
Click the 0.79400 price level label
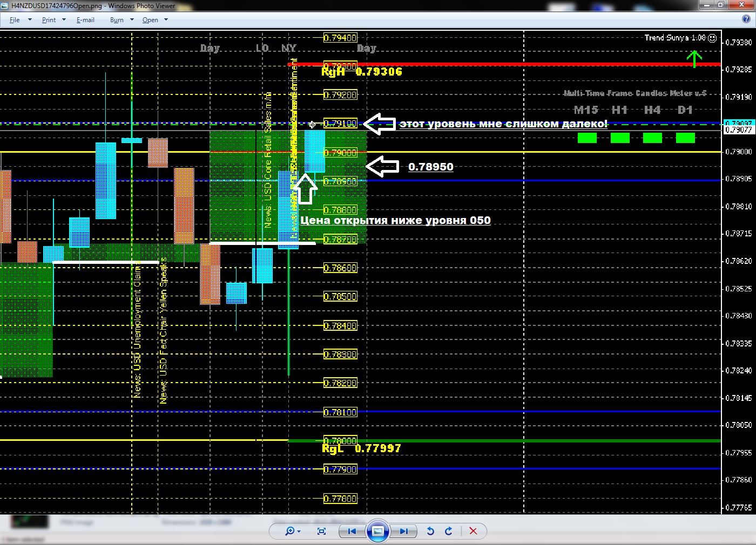click(x=340, y=38)
